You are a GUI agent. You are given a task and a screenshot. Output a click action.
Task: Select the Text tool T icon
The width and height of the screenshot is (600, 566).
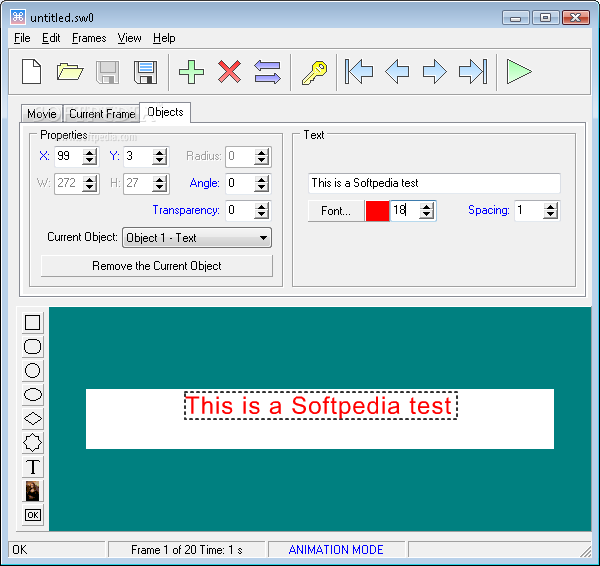click(33, 467)
